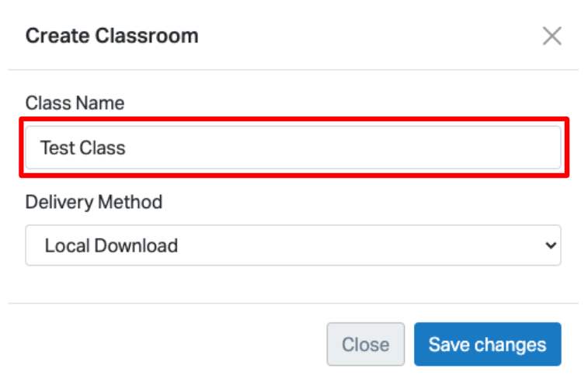Image resolution: width=588 pixels, height=386 pixels.
Task: Open the Delivery Method dropdown
Action: click(x=293, y=245)
